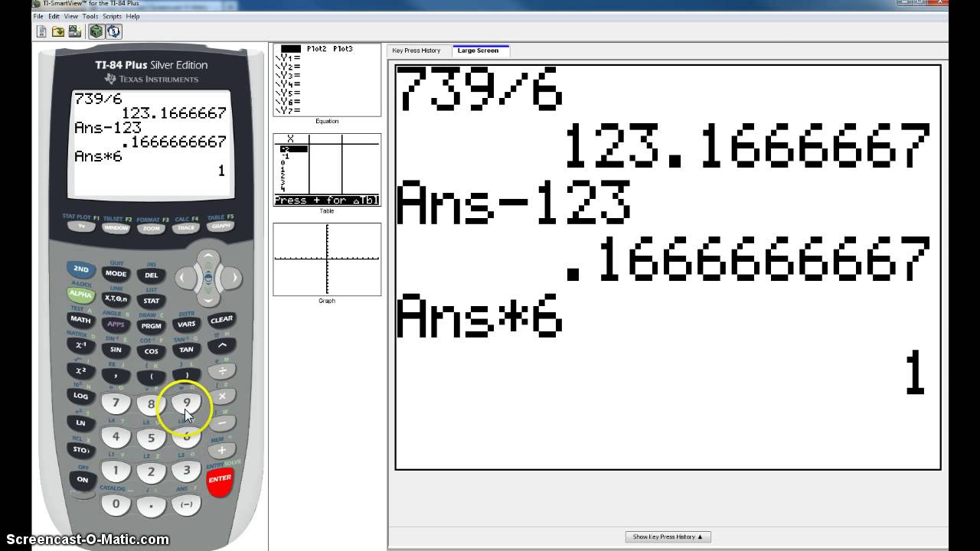Tap the GRAPH key
Screen dimensions: 980x551
click(220, 227)
